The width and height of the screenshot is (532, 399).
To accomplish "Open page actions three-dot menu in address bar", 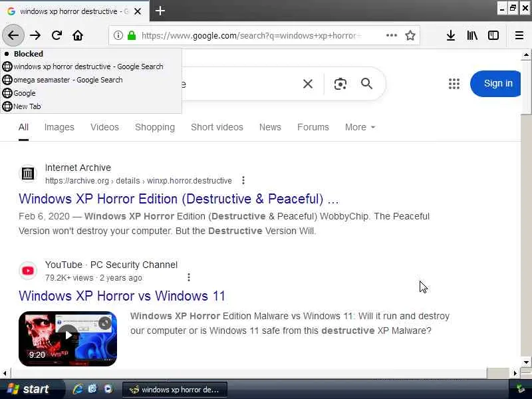I will click(x=392, y=35).
